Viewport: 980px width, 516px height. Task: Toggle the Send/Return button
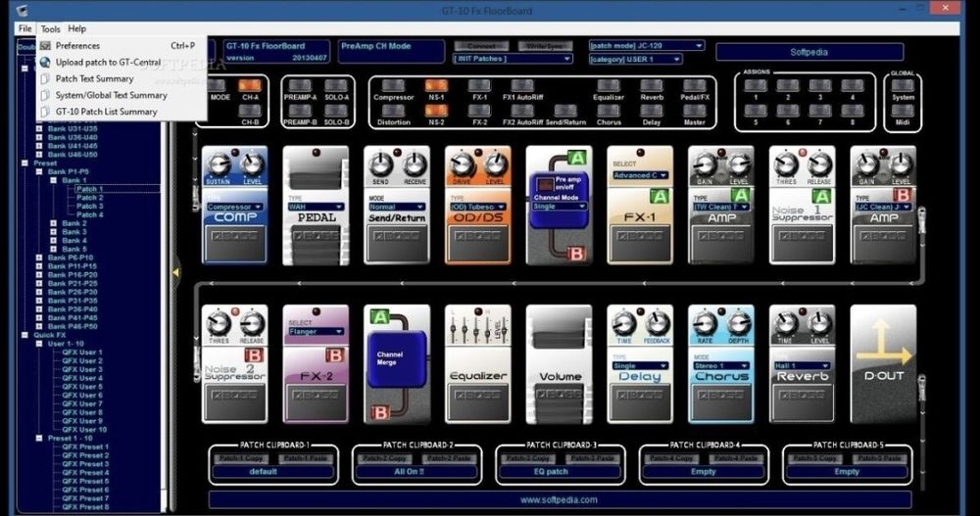pos(565,111)
